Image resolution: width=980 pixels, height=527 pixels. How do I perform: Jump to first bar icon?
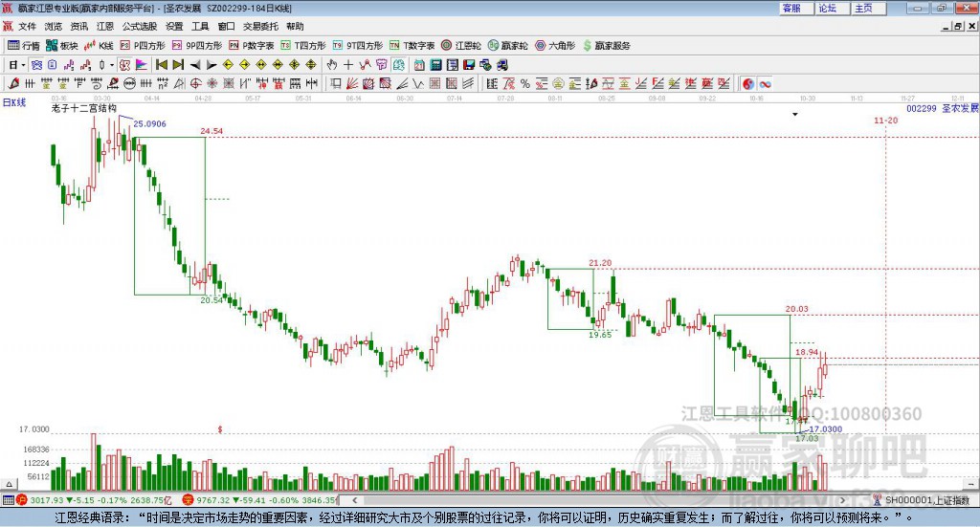(x=161, y=65)
